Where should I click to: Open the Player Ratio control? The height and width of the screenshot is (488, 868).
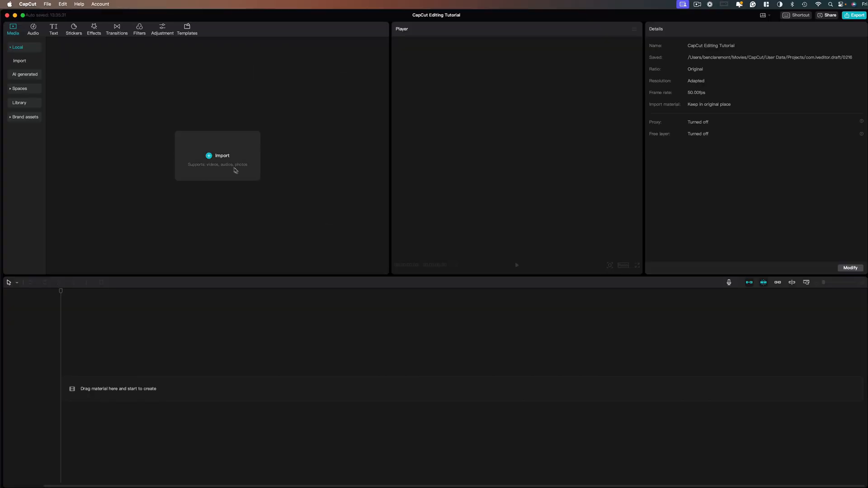click(623, 265)
